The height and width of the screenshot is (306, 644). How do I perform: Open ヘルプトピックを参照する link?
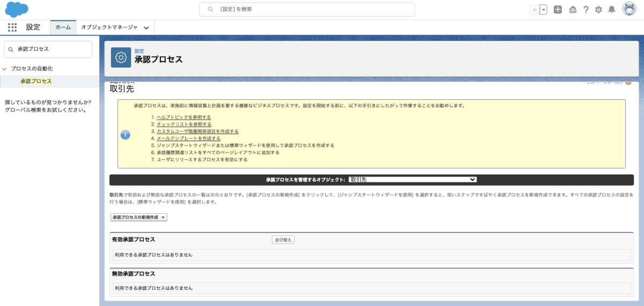(184, 117)
